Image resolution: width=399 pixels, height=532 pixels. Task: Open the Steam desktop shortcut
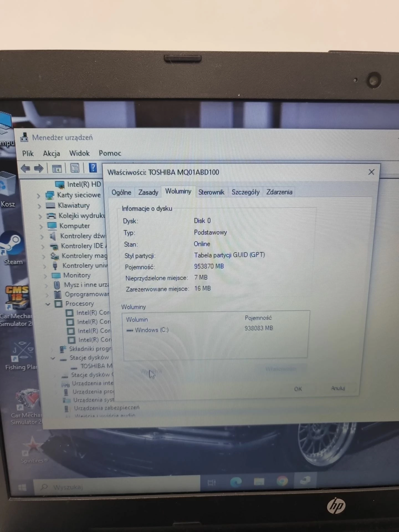point(12,248)
